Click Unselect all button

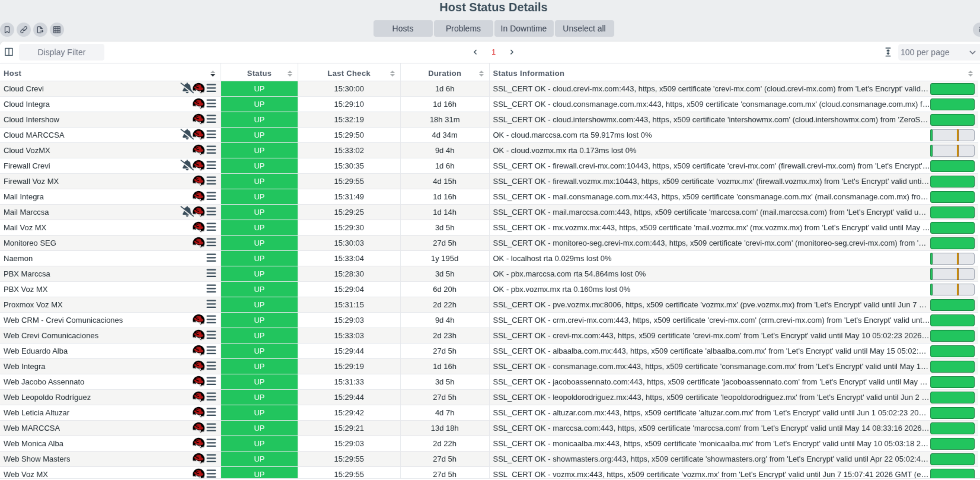pos(584,28)
